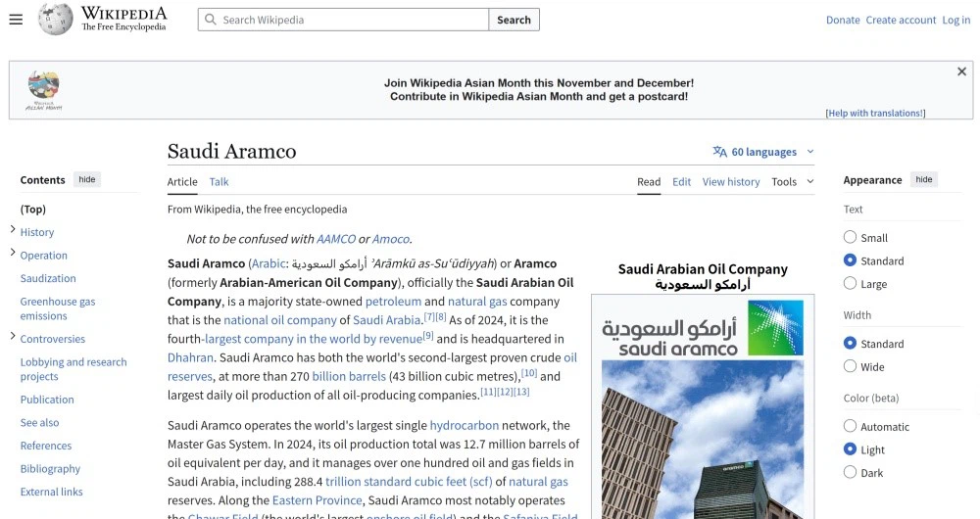
Task: Open the hamburger main menu
Action: pos(16,20)
